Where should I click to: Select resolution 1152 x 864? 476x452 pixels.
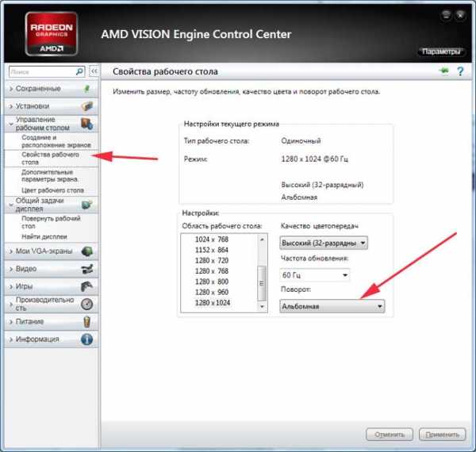pos(212,250)
